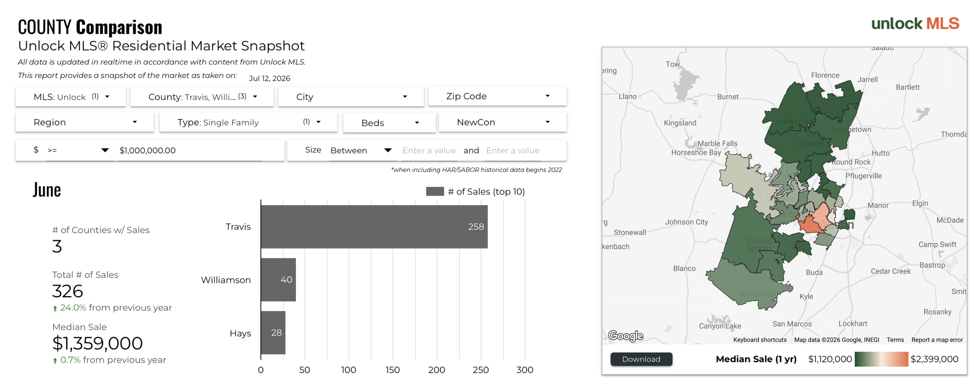Open the County filter dropdown

[x=202, y=97]
